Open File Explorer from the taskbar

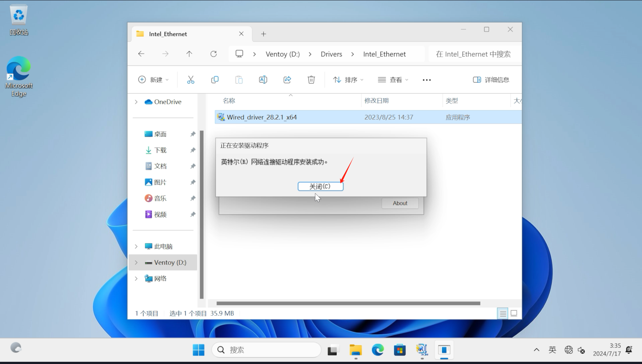[355, 350]
